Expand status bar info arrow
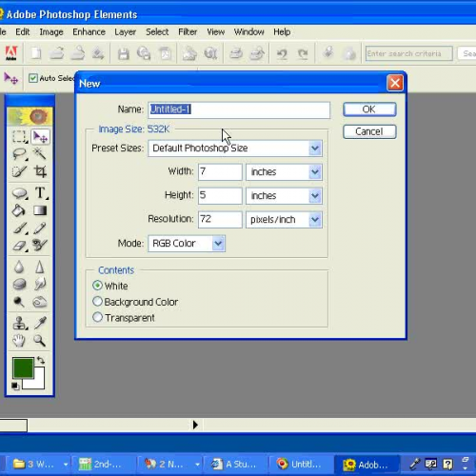The width and height of the screenshot is (476, 476). tap(195, 425)
